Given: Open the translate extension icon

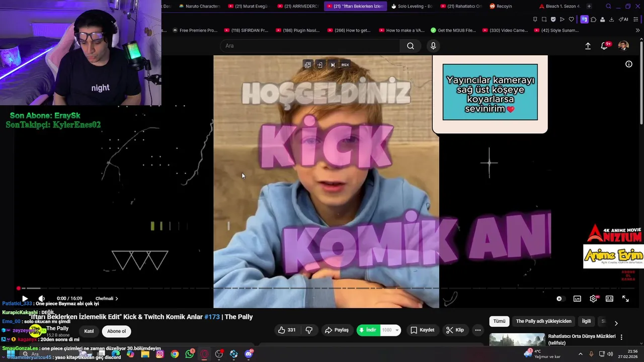Looking at the screenshot, I should [584, 19].
